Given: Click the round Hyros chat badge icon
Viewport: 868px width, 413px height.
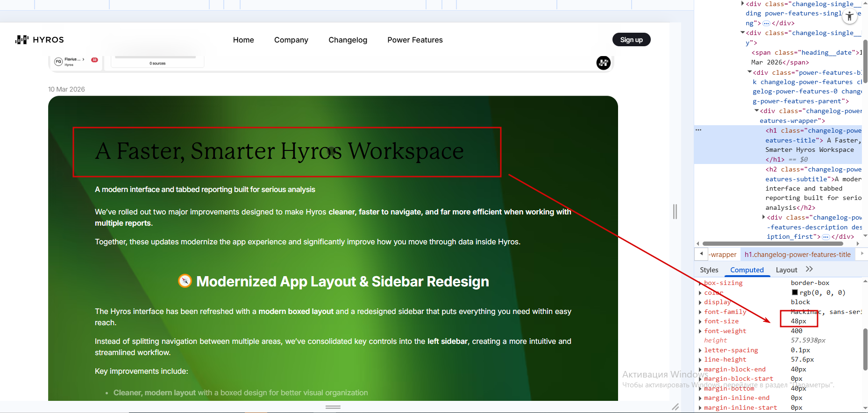Looking at the screenshot, I should tap(604, 63).
